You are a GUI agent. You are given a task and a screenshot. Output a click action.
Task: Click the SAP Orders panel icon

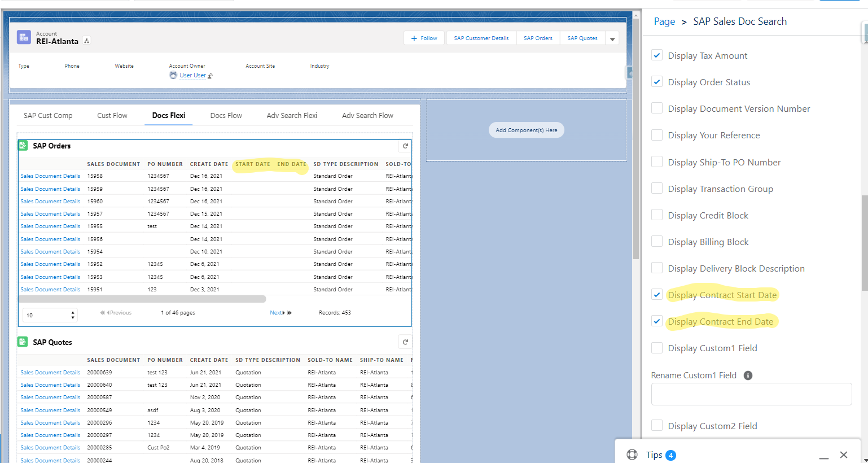click(23, 146)
